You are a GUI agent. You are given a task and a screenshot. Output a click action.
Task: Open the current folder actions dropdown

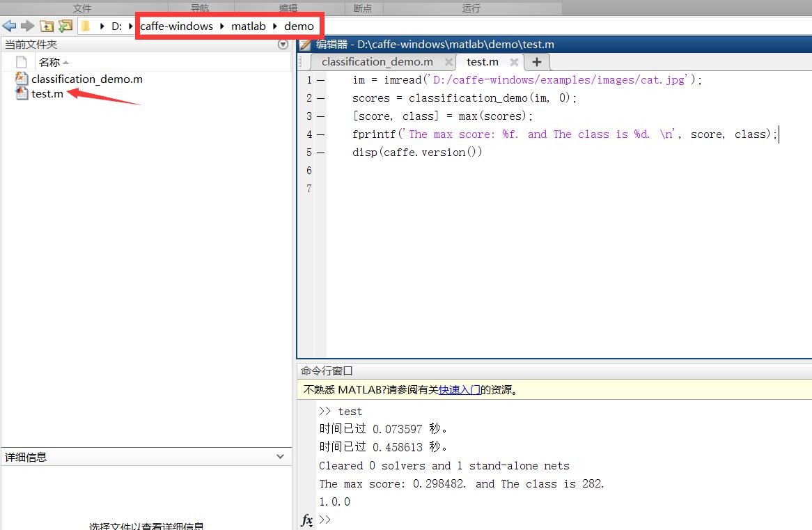(x=283, y=44)
